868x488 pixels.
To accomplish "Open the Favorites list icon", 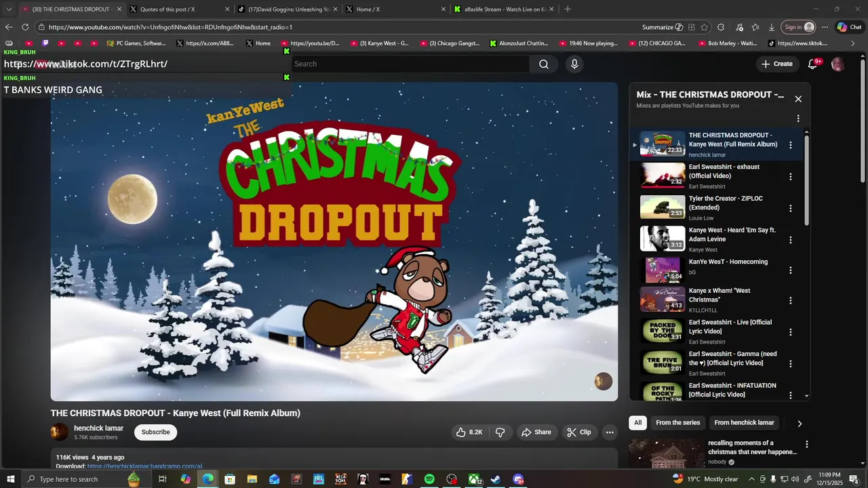I will [x=755, y=27].
